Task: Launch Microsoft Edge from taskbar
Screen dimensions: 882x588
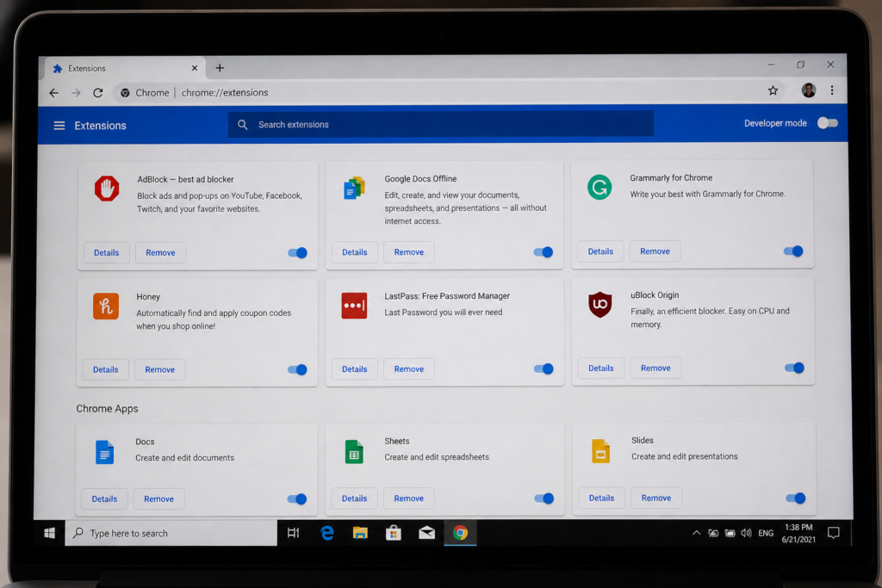Action: (326, 533)
